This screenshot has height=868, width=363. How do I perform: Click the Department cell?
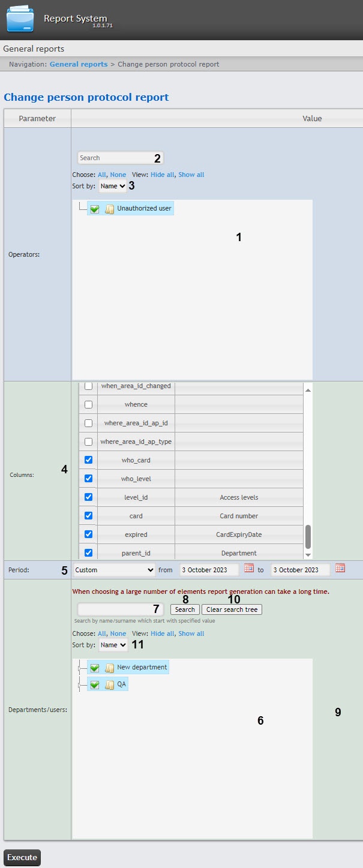pyautogui.click(x=239, y=552)
